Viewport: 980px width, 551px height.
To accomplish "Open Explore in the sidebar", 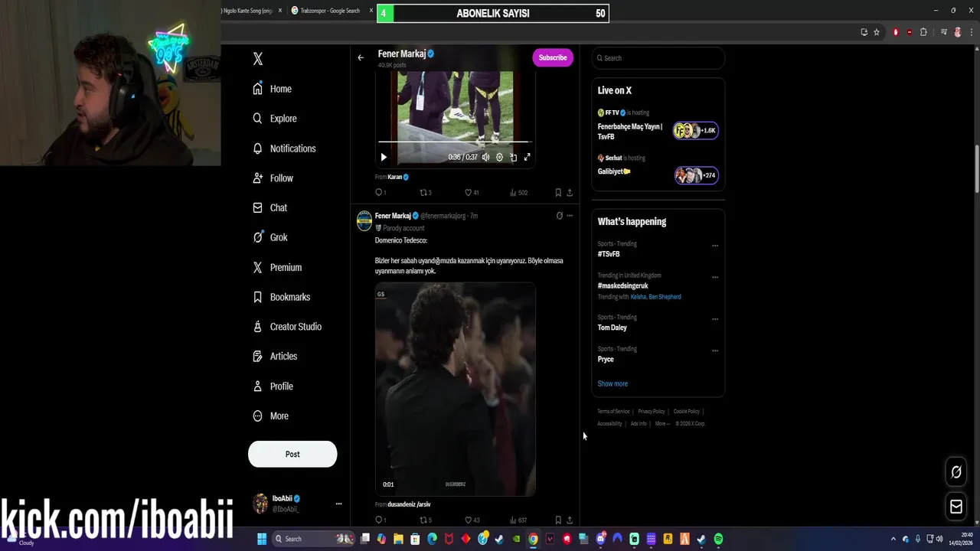I will pos(275,119).
